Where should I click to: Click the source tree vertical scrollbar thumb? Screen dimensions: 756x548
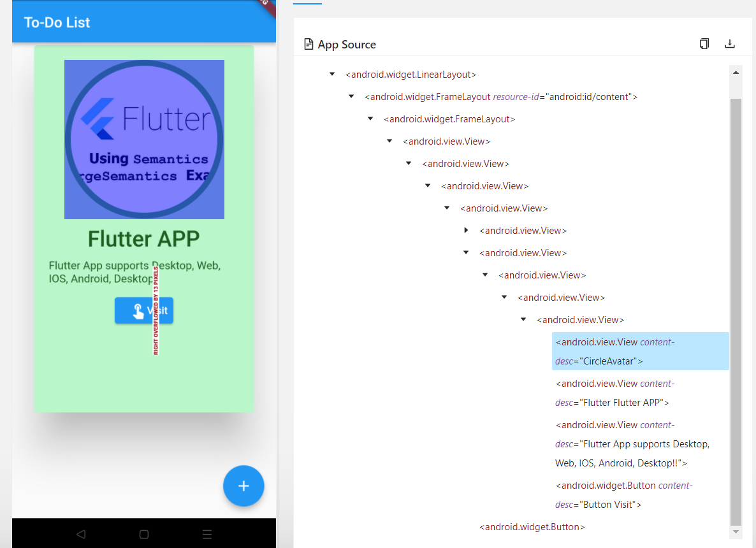pyautogui.click(x=736, y=312)
